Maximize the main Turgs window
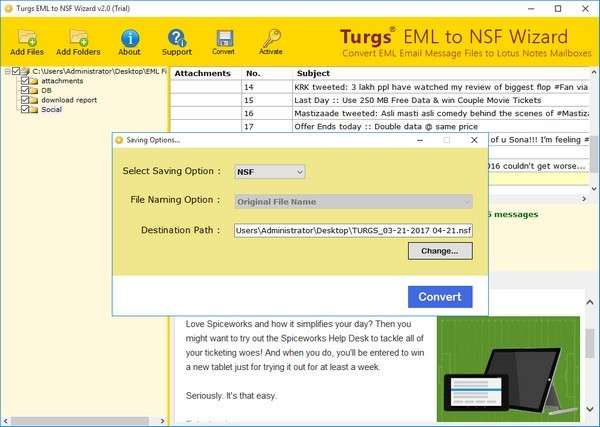This screenshot has height=427, width=600. pyautogui.click(x=558, y=8)
